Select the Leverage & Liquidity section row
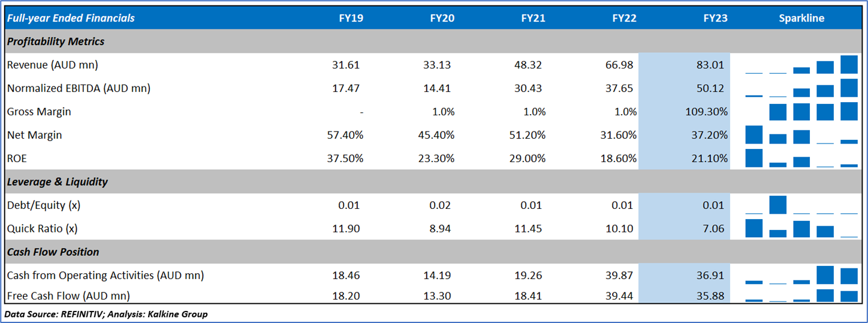868x323 pixels. point(58,181)
